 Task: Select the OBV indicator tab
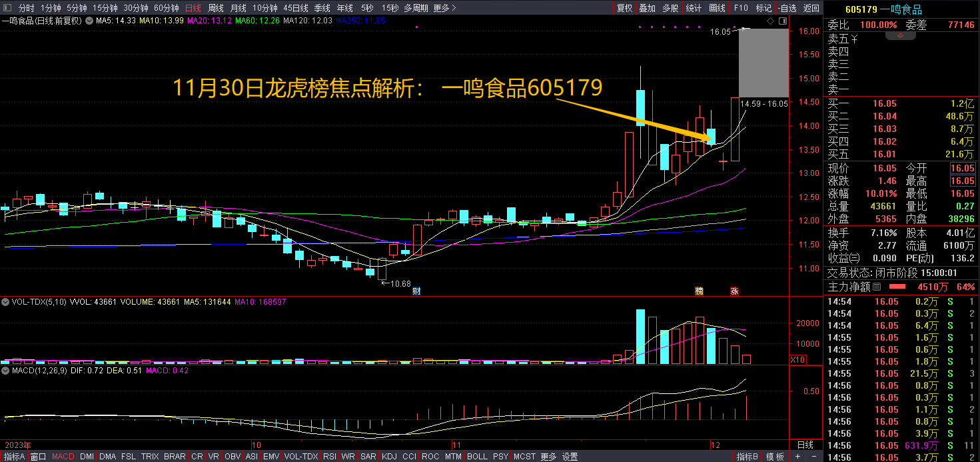(x=233, y=457)
